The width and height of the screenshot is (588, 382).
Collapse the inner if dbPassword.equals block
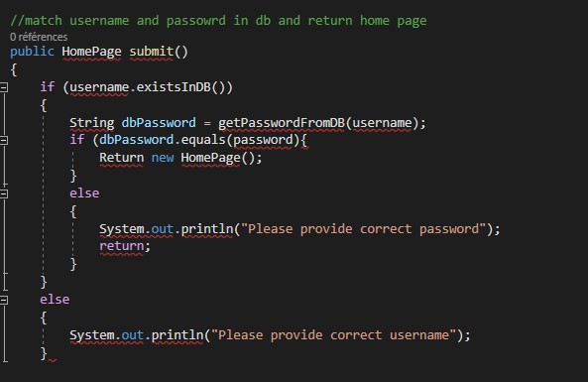tap(3, 140)
